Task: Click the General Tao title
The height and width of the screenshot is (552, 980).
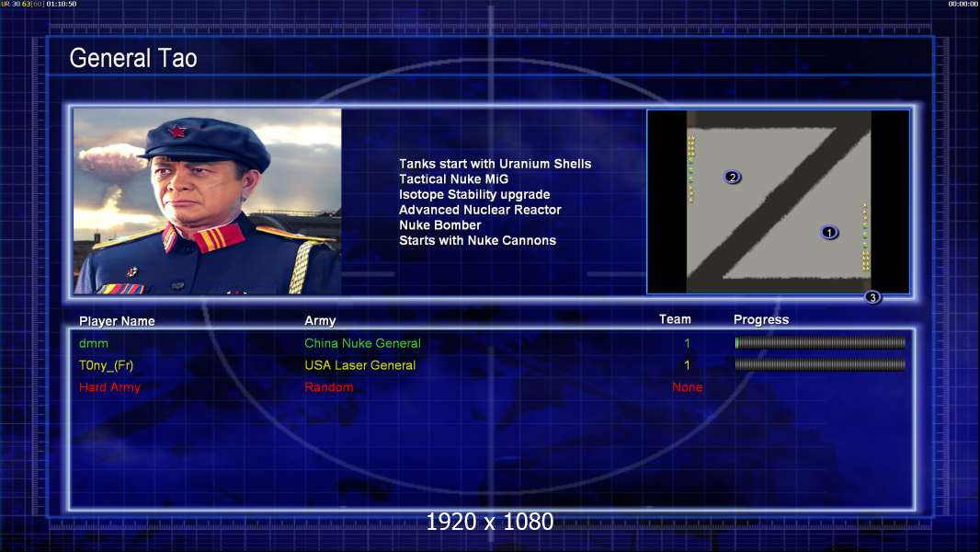Action: [133, 58]
